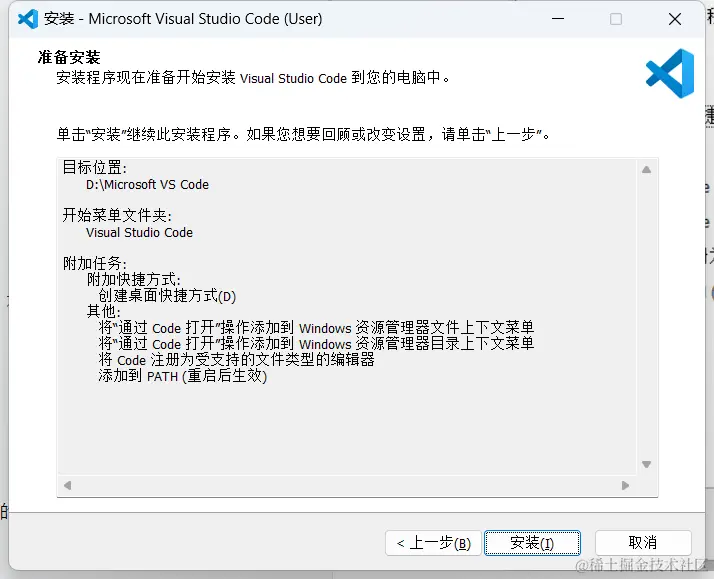The image size is (714, 579).
Task: Click 添加到 PATH (重启后生效) line
Action: (183, 376)
